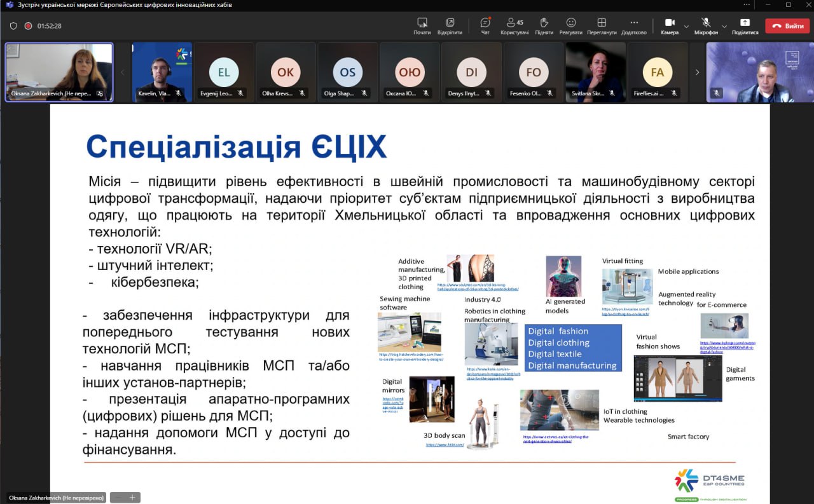Open the Переглянути view layout menu
The image size is (814, 504).
tap(602, 25)
